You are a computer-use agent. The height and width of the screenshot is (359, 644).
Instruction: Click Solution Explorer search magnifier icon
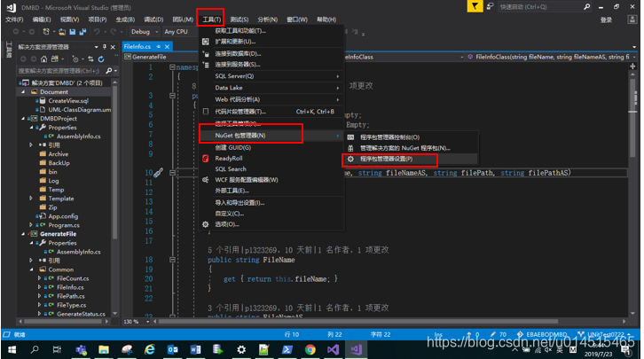click(x=109, y=71)
